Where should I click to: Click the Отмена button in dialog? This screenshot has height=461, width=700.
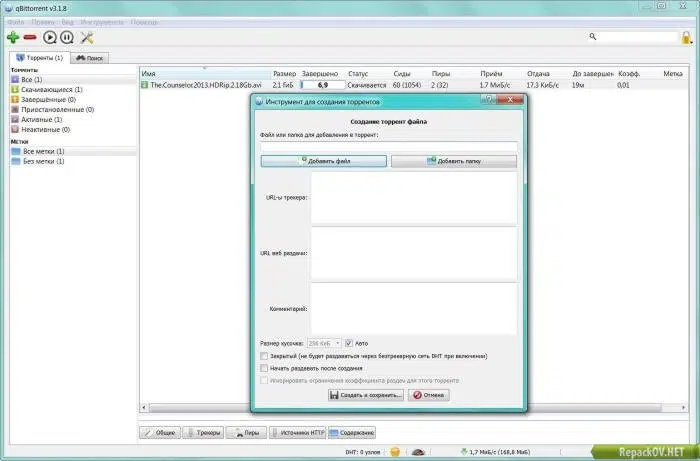pyautogui.click(x=429, y=395)
